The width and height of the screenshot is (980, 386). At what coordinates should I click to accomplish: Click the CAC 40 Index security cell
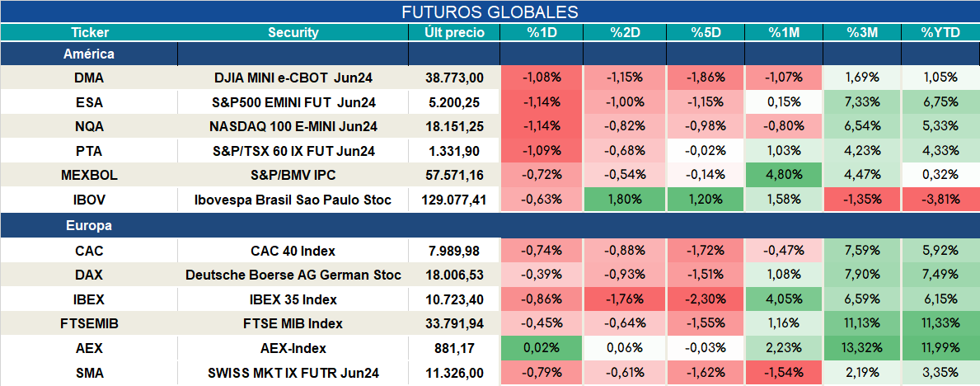293,251
